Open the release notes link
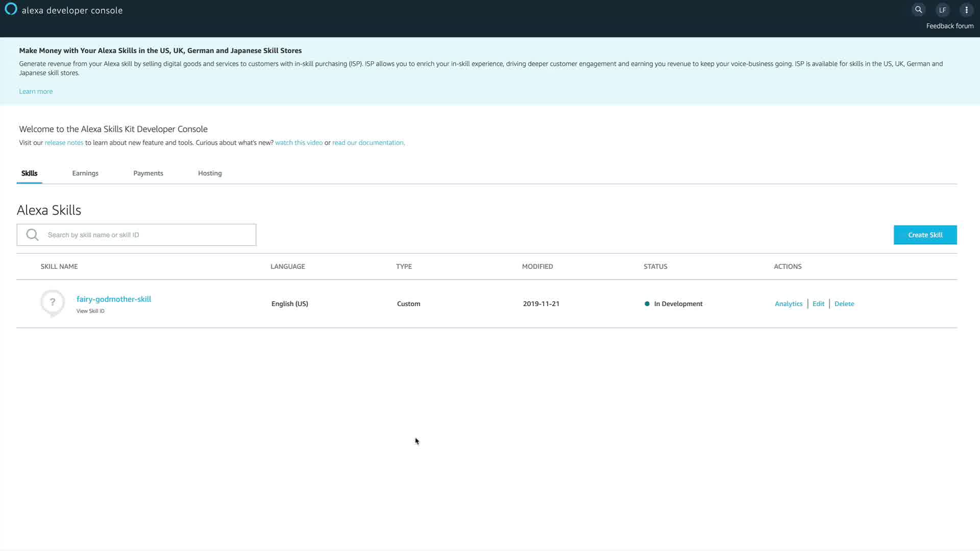This screenshot has width=980, height=551. tap(64, 143)
